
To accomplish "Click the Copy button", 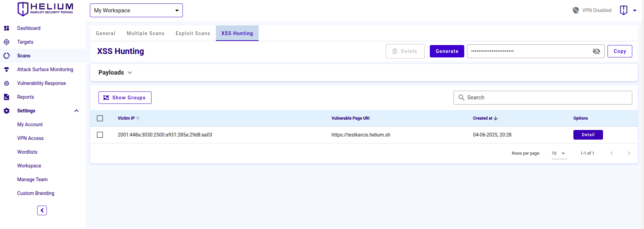I will (620, 51).
